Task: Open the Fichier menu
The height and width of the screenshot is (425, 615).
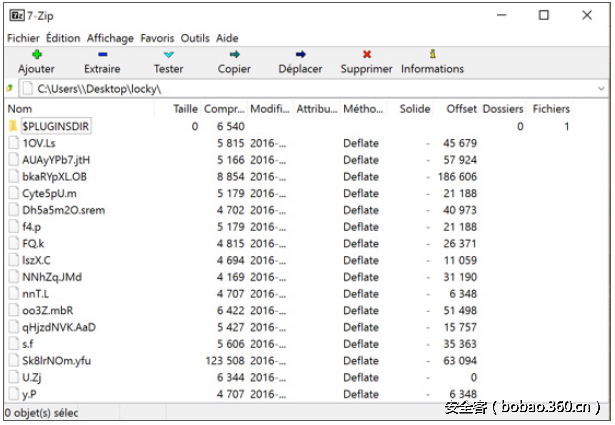Action: coord(23,38)
